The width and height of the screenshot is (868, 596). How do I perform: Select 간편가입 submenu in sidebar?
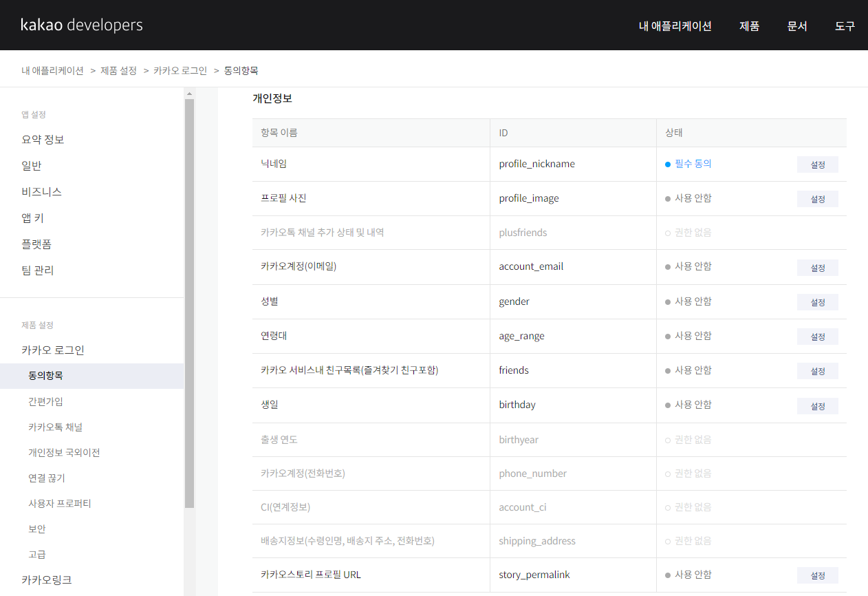(x=45, y=401)
